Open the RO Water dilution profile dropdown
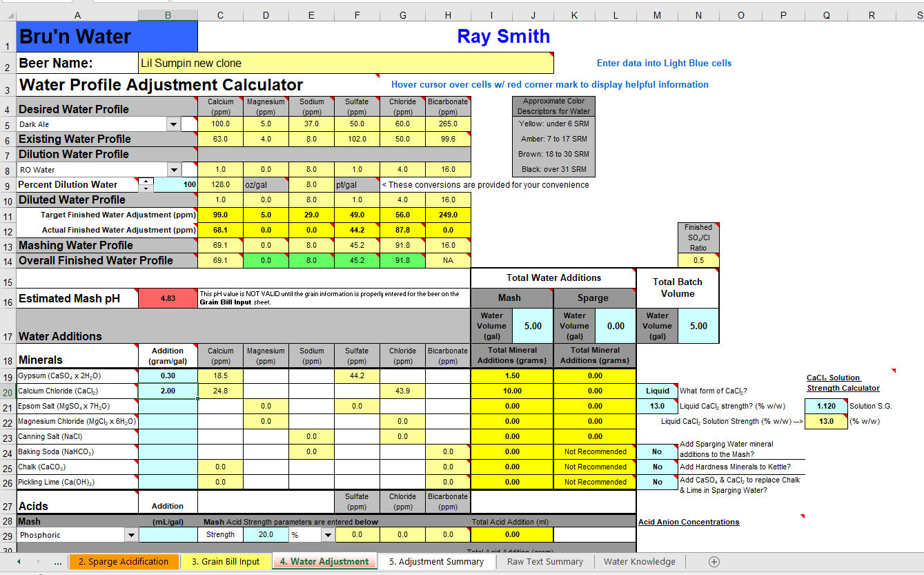Screen dimensions: 924x575 [x=173, y=170]
